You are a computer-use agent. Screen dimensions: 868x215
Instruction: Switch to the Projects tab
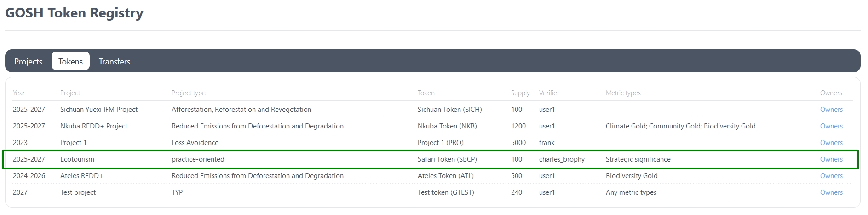pos(28,61)
